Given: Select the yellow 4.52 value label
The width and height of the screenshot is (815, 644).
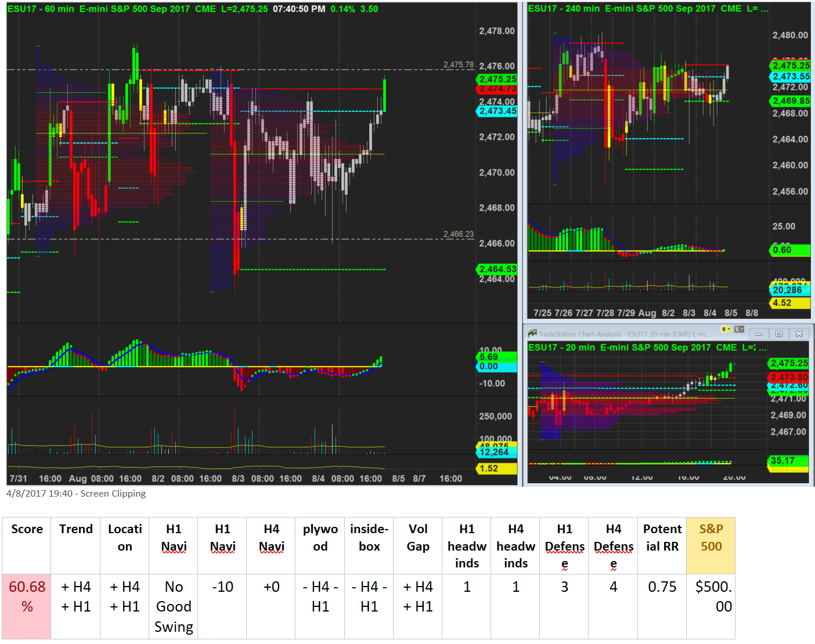Looking at the screenshot, I should [790, 303].
